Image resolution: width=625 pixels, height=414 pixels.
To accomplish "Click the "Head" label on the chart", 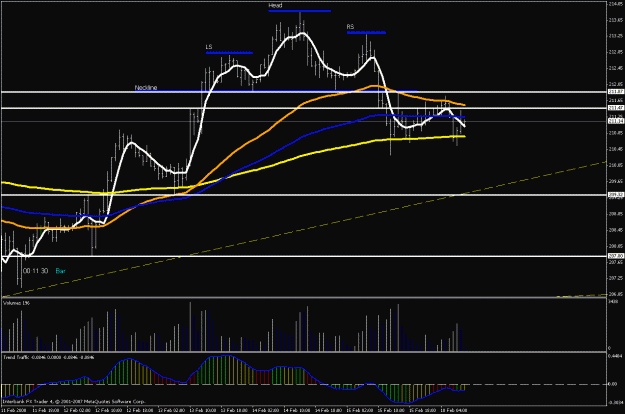I will pos(275,6).
